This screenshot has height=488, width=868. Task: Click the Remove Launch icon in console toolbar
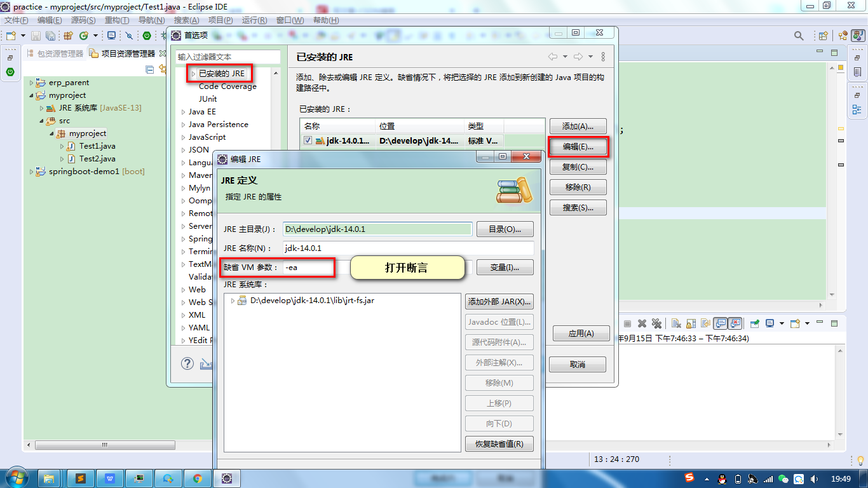pos(642,323)
